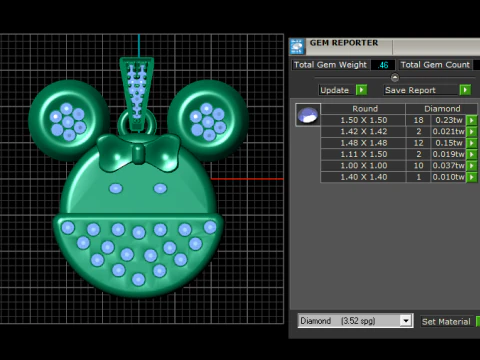This screenshot has width=480, height=360.
Task: Select the 1.11 X 1.50 size cell
Action: (x=363, y=154)
